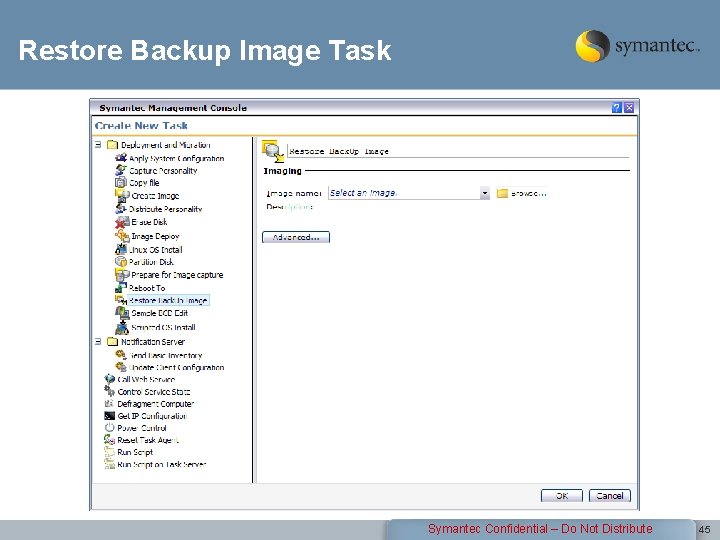Click the Reboot To icon

coord(121,288)
